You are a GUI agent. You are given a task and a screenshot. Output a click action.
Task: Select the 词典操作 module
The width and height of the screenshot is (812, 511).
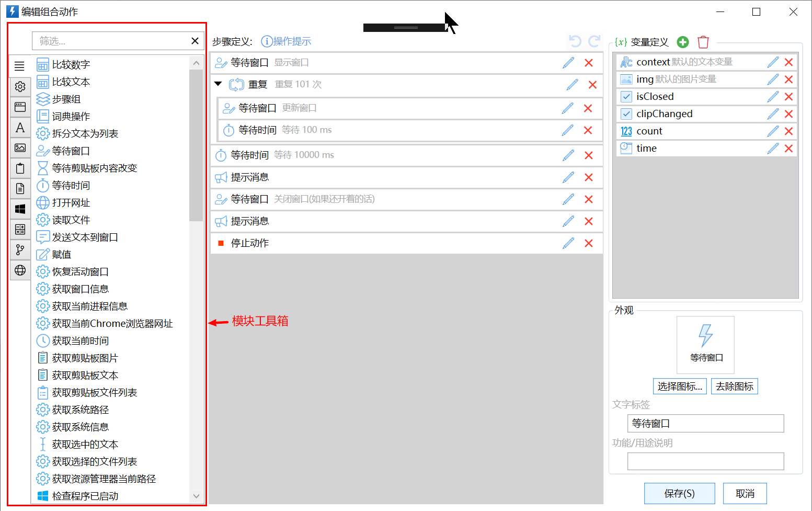(x=64, y=117)
